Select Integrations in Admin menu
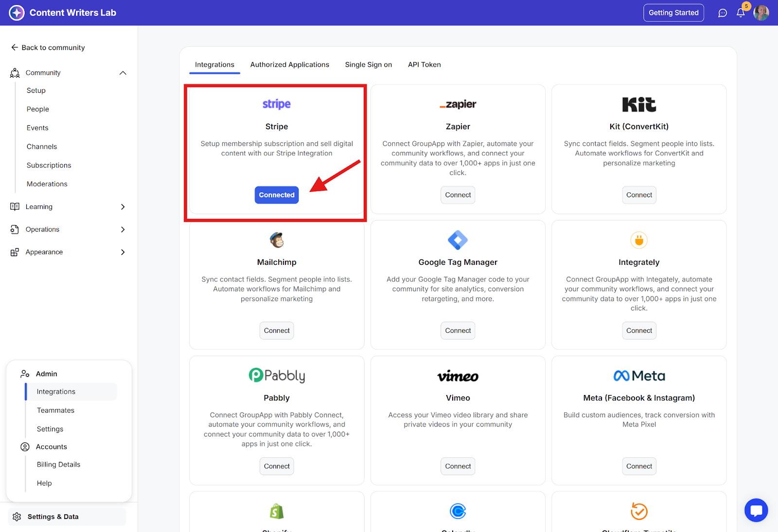The image size is (778, 532). click(71, 392)
